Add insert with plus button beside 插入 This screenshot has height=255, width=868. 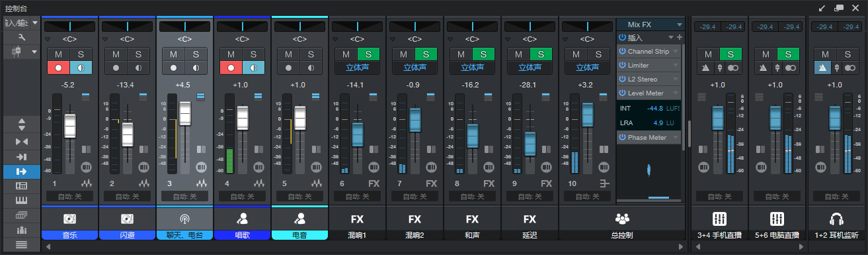pos(679,38)
